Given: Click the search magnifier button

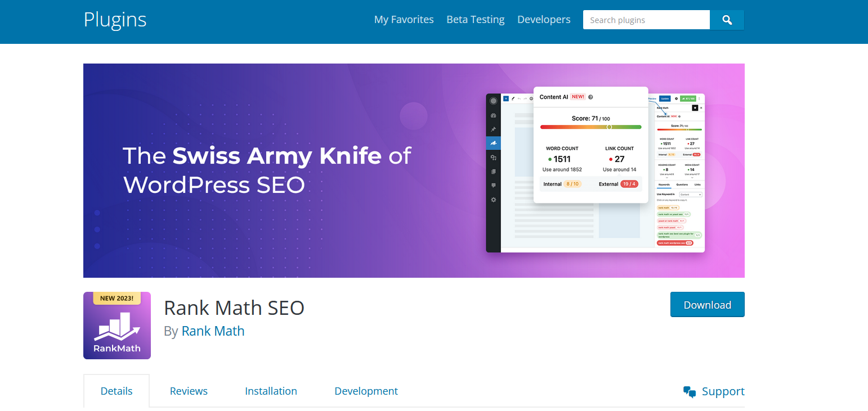Looking at the screenshot, I should pos(727,20).
